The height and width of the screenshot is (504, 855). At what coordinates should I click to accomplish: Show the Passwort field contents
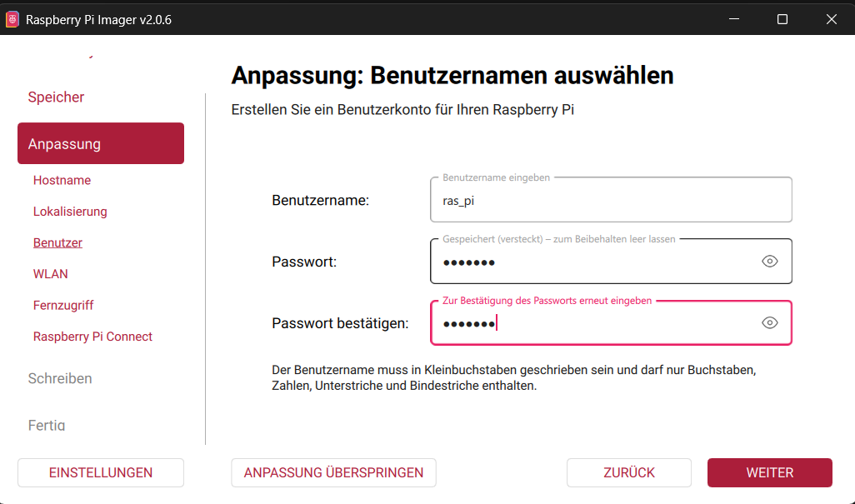click(770, 262)
